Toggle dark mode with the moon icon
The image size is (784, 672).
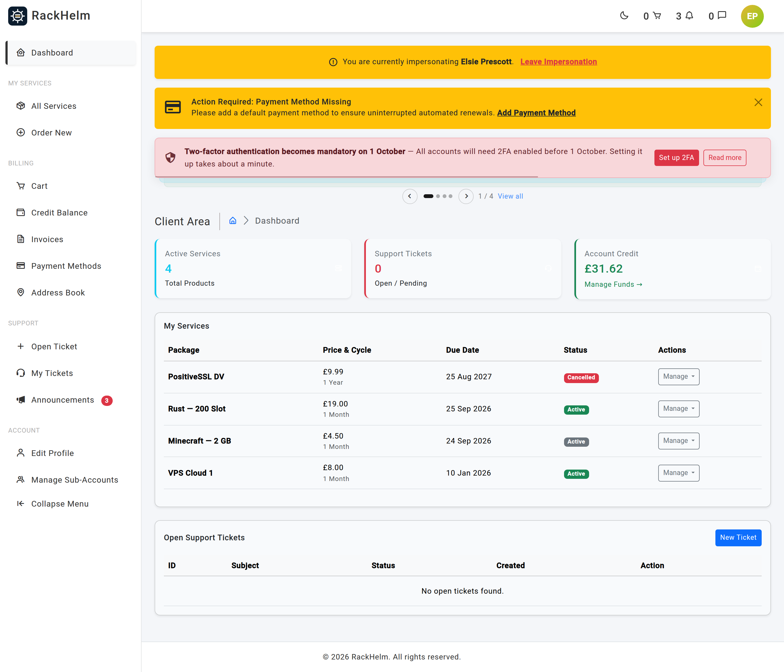tap(624, 16)
